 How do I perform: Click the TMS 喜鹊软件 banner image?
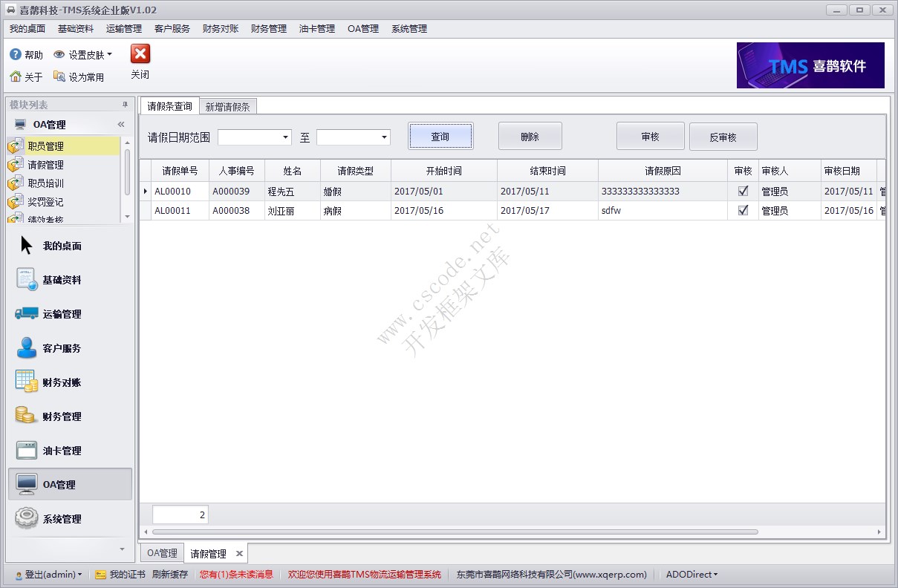click(x=810, y=65)
